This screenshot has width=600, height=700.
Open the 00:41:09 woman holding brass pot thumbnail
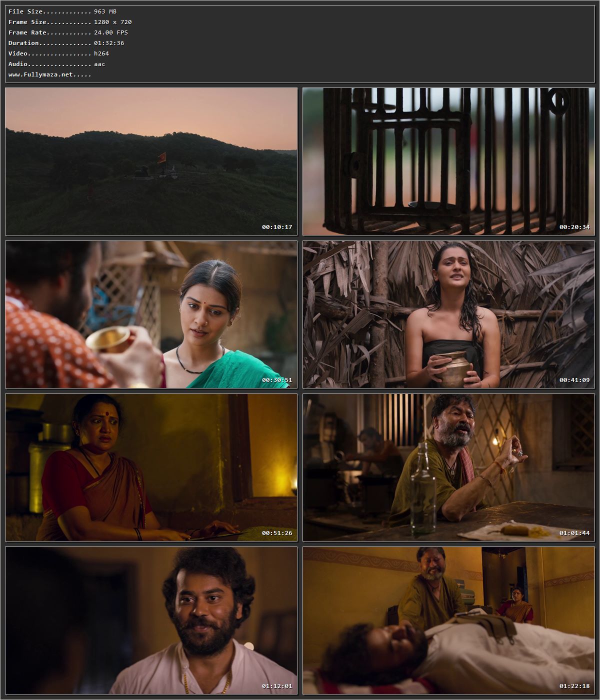pyautogui.click(x=448, y=314)
